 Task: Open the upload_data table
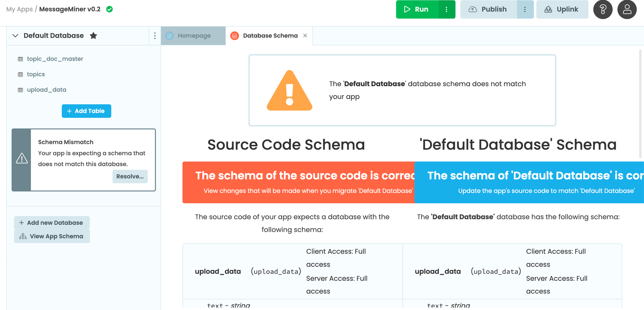click(x=47, y=90)
